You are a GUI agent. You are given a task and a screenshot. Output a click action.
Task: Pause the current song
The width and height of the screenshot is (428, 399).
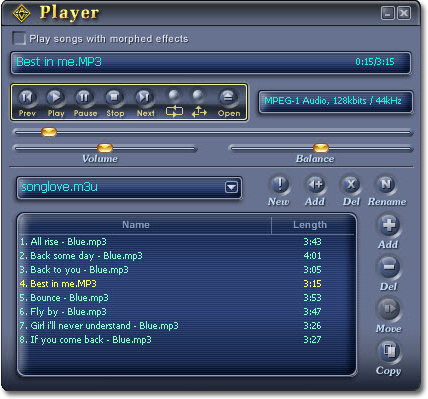pyautogui.click(x=84, y=97)
